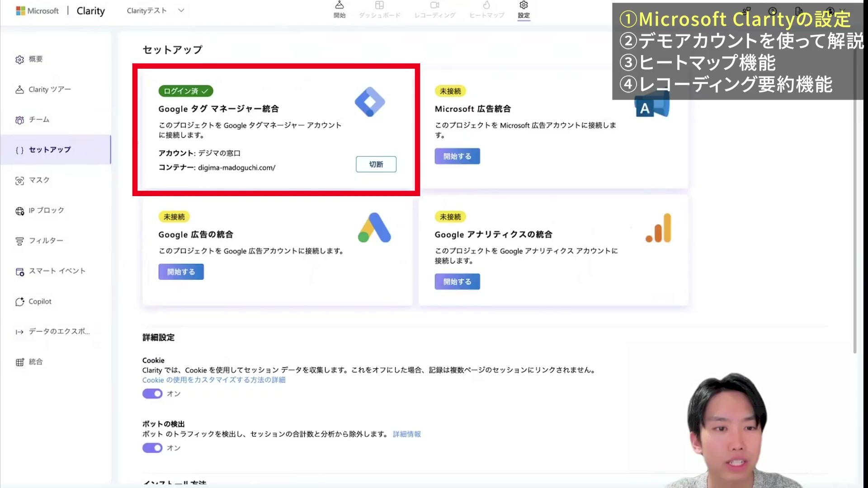The width and height of the screenshot is (868, 488).
Task: Click the 詳細設定 section heading
Action: coord(158,338)
